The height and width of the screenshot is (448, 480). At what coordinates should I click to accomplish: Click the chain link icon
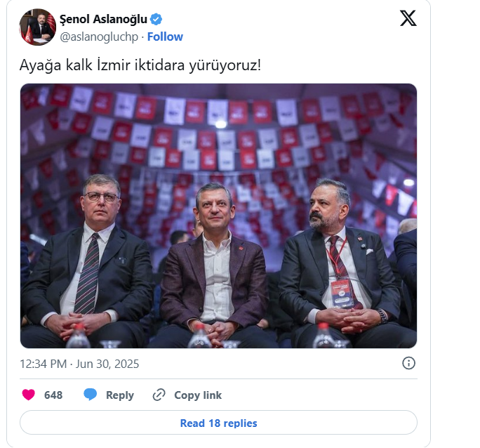(159, 395)
